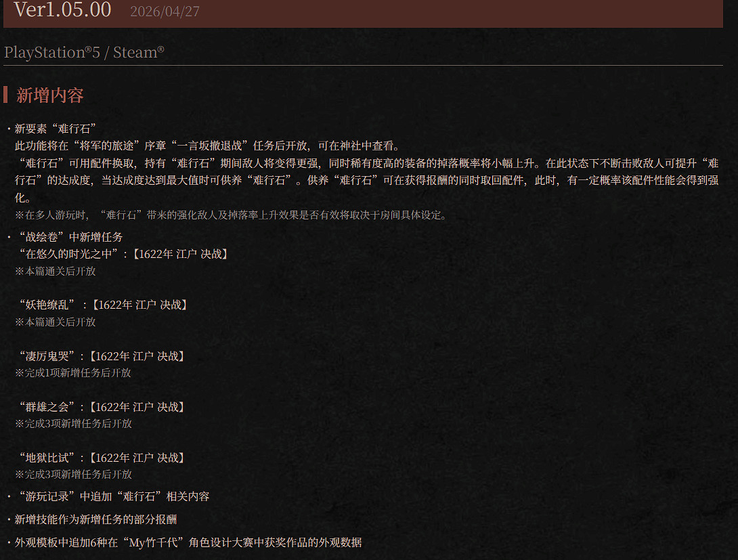Click the multiplayer note about 难行石 effects

point(230,215)
